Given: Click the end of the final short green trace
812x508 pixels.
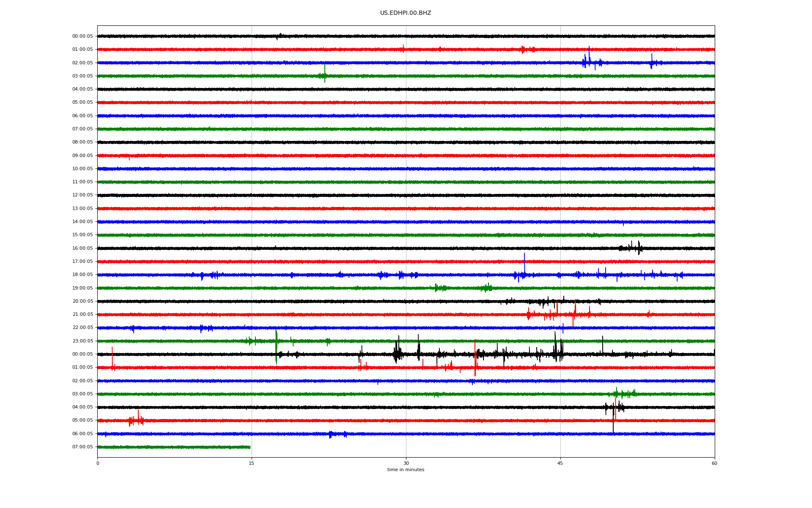Looking at the screenshot, I should coord(250,447).
